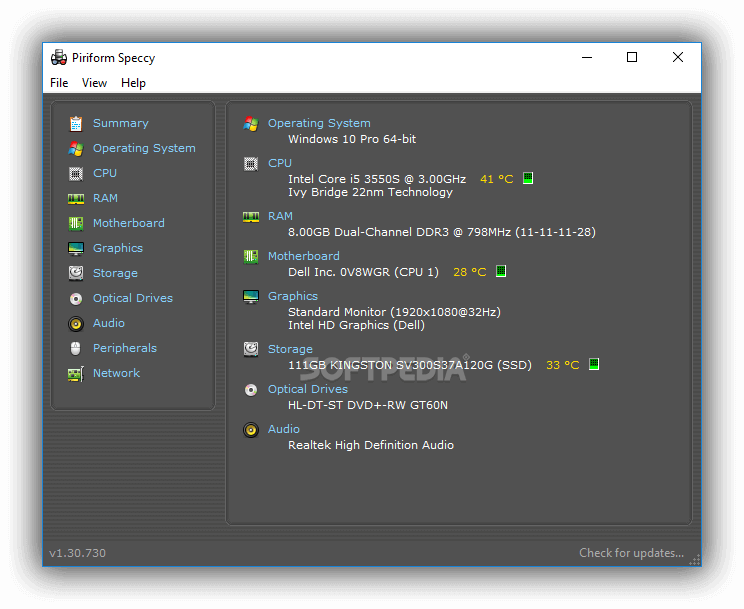
Task: Click the Speccy app icon in title bar
Action: tap(59, 57)
